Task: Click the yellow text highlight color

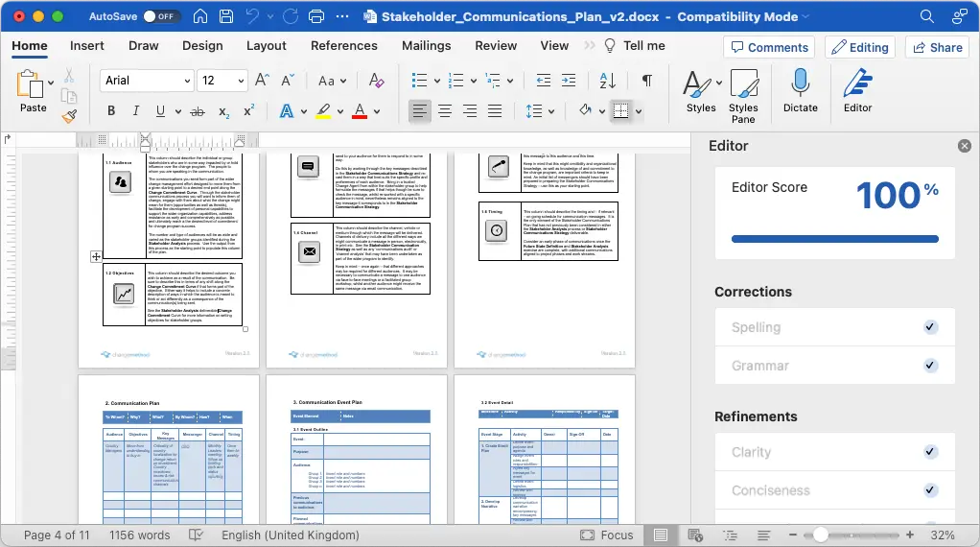Action: pyautogui.click(x=323, y=111)
